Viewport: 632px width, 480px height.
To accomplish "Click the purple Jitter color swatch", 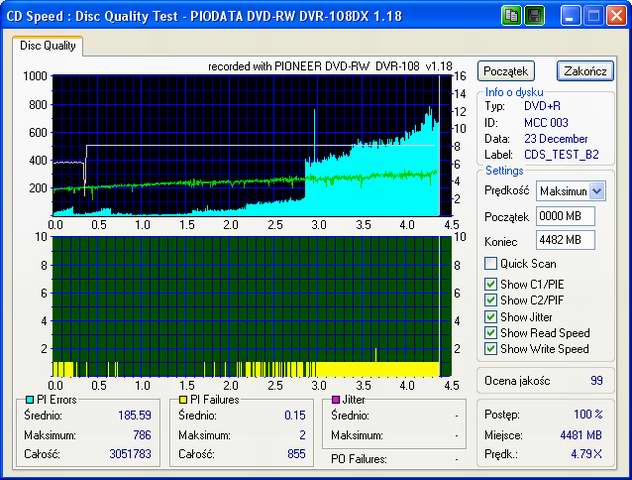I will point(335,400).
